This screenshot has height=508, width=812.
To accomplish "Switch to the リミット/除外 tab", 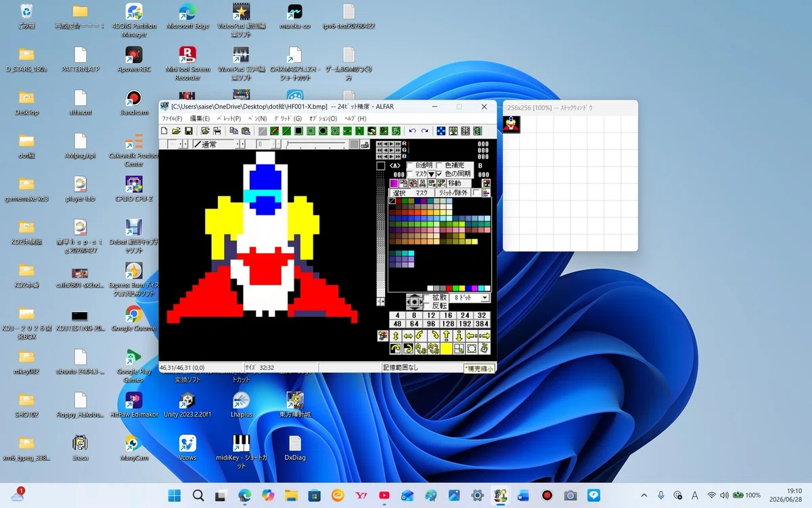I will (453, 193).
